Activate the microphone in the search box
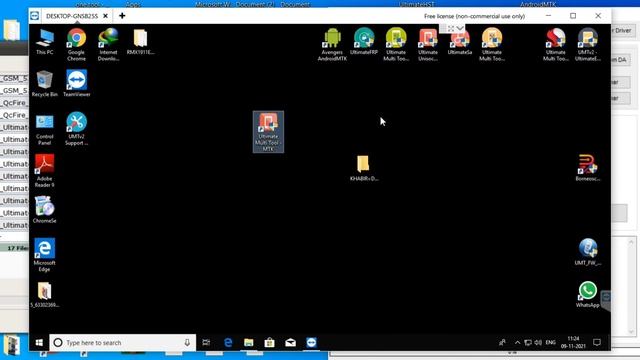640x360 pixels. [187, 343]
